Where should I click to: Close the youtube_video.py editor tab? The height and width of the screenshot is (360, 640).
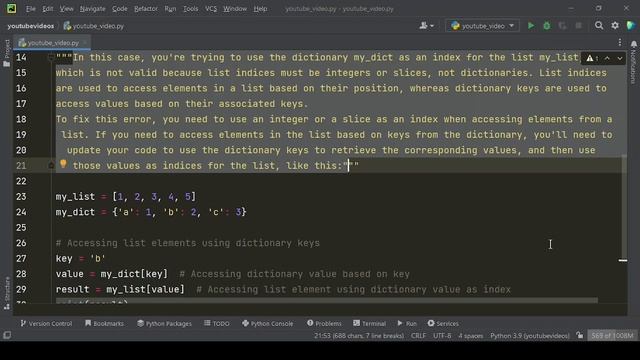pyautogui.click(x=85, y=42)
